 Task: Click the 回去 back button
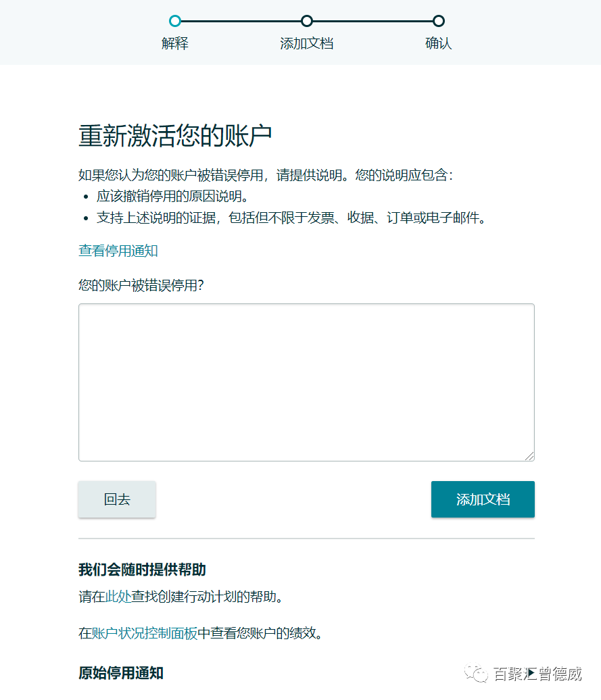117,499
